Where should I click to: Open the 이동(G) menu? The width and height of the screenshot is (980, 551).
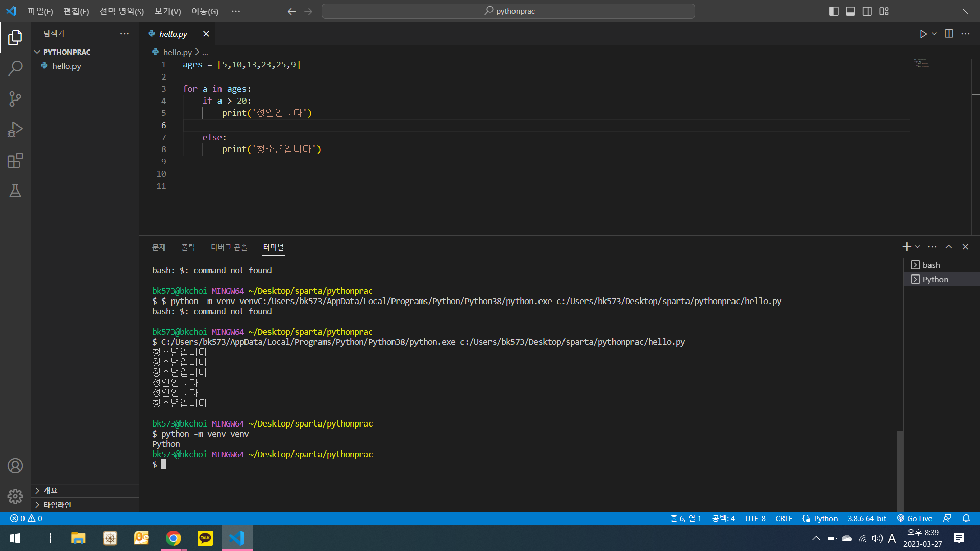coord(205,11)
